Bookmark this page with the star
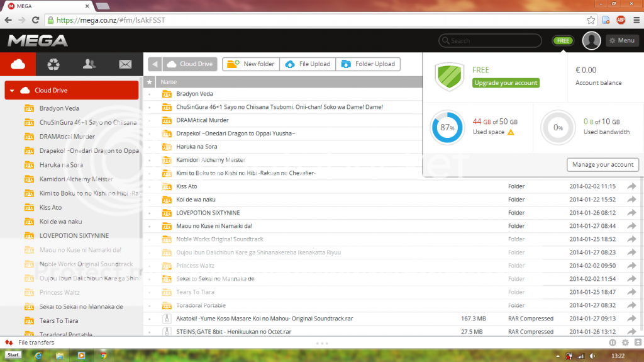Screen dimensions: 644x362 point(591,20)
